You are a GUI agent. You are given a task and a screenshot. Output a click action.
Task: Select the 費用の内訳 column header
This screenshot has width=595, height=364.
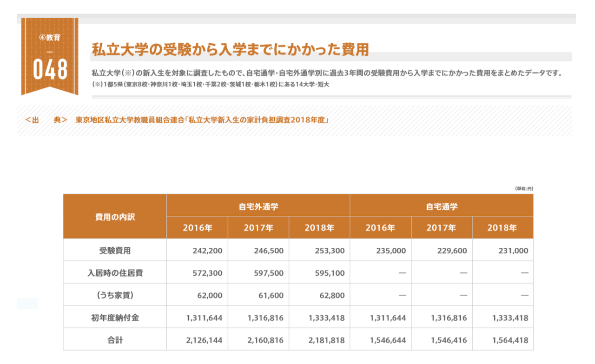[x=115, y=217]
